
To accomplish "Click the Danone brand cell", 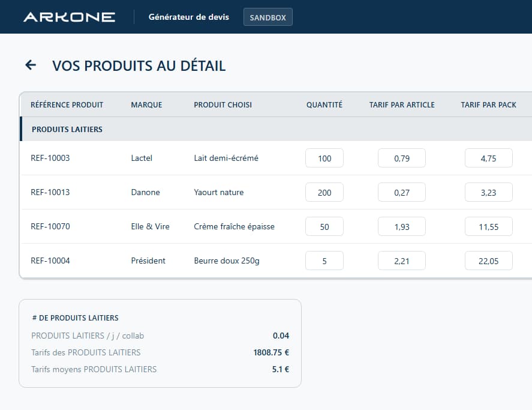I will [145, 192].
